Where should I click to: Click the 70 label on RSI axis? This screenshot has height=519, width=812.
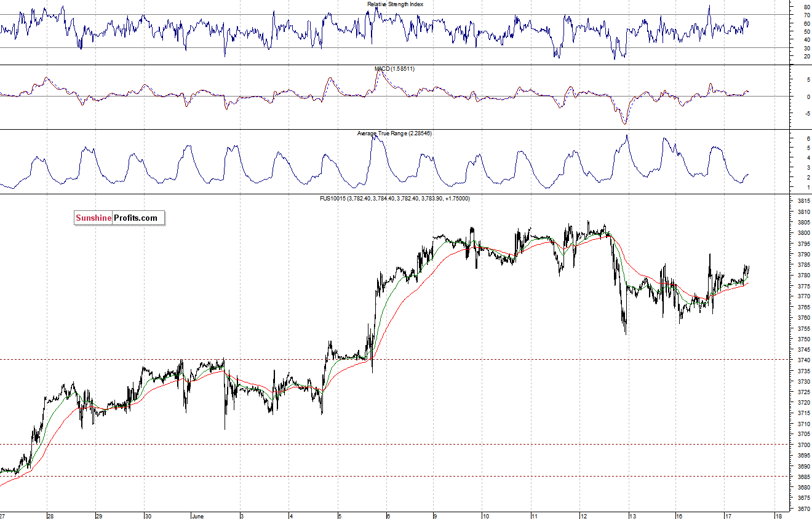(x=806, y=15)
